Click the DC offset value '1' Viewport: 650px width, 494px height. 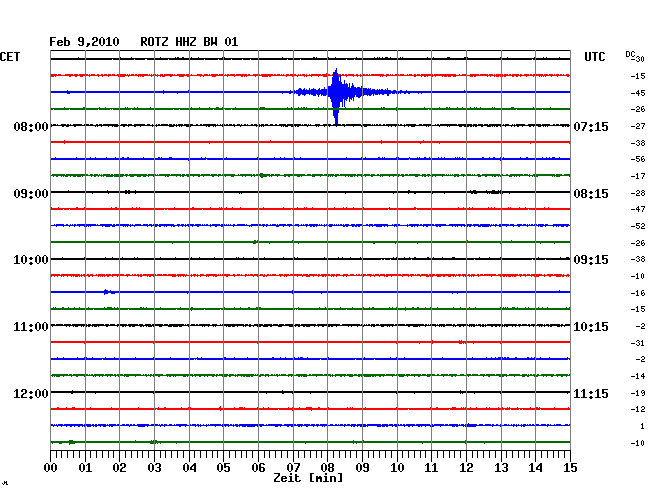(x=642, y=426)
